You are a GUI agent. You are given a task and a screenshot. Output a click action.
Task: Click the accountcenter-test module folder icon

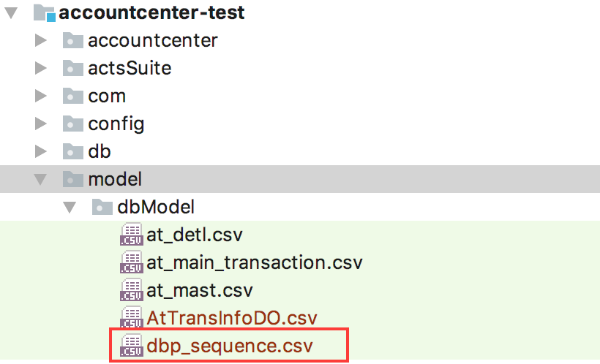point(45,12)
